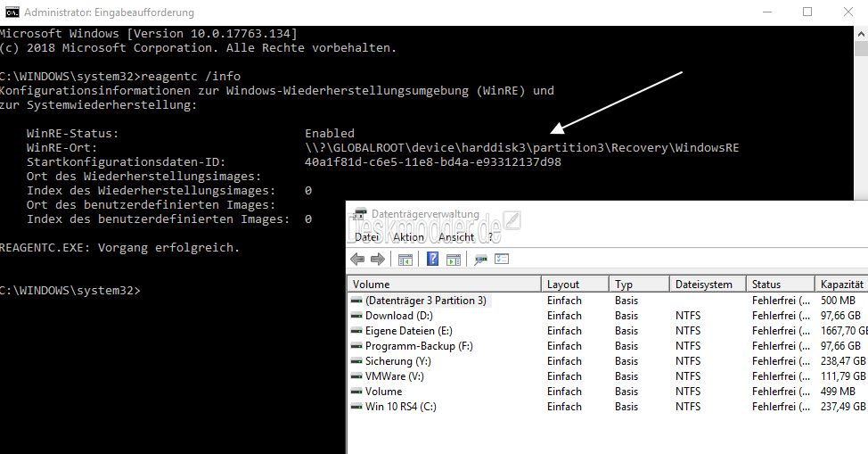The image size is (868, 454).
Task: Open the Aktion menu
Action: pos(408,236)
